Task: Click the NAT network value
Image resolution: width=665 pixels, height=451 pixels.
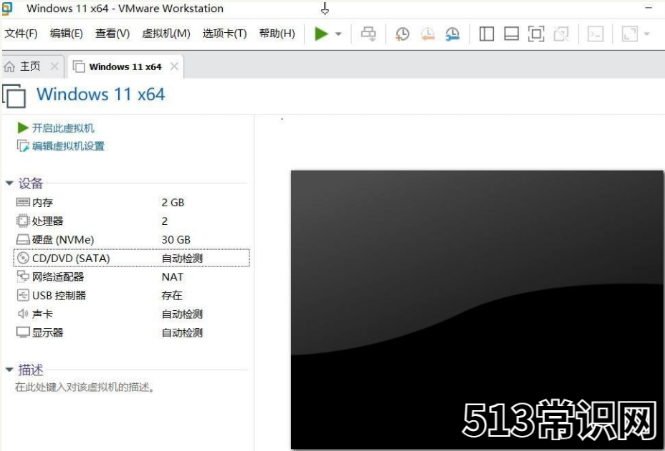Action: [x=172, y=277]
